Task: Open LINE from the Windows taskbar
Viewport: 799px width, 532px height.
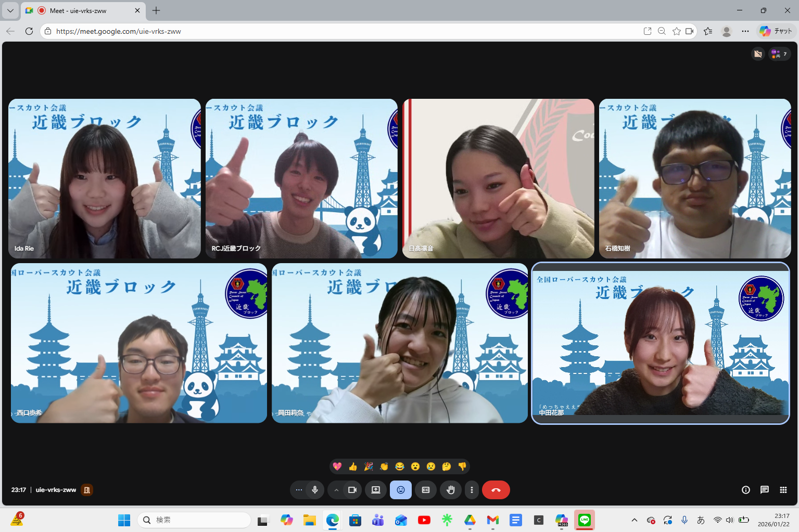Action: [585, 520]
